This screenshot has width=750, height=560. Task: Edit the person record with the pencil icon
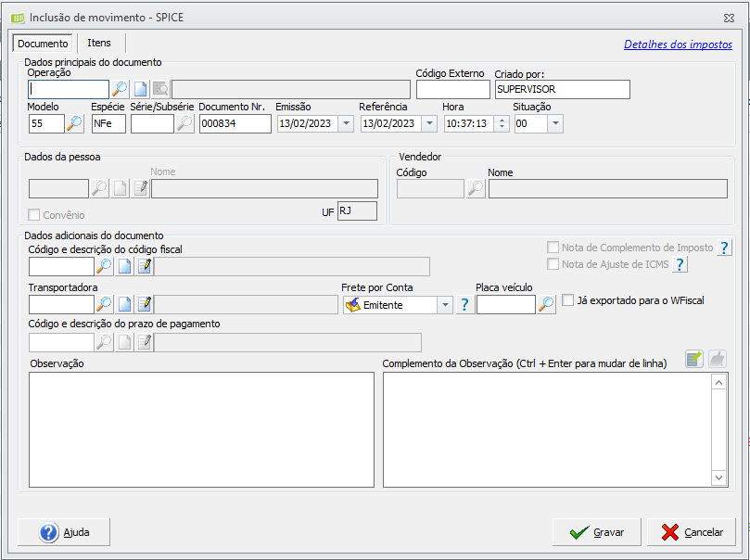(x=141, y=188)
